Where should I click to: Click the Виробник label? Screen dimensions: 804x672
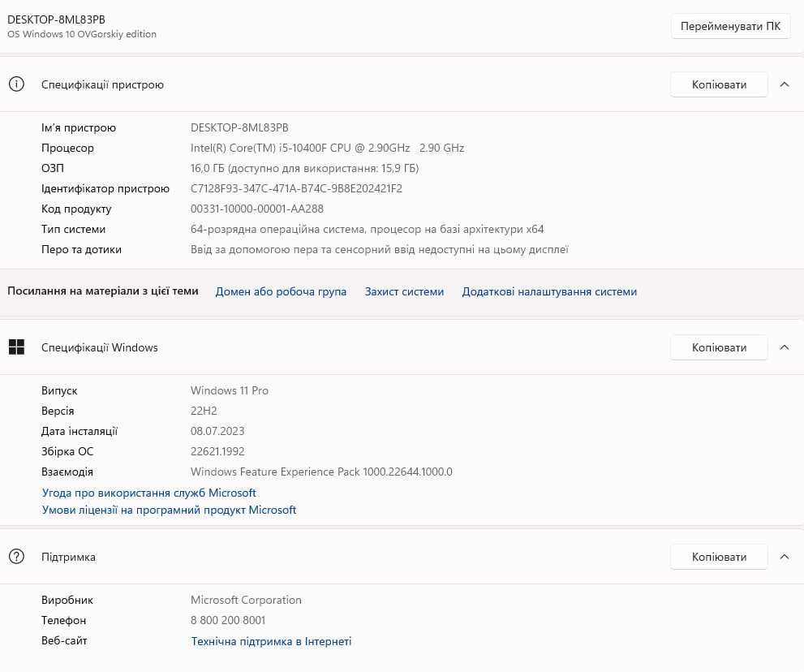[x=67, y=600]
